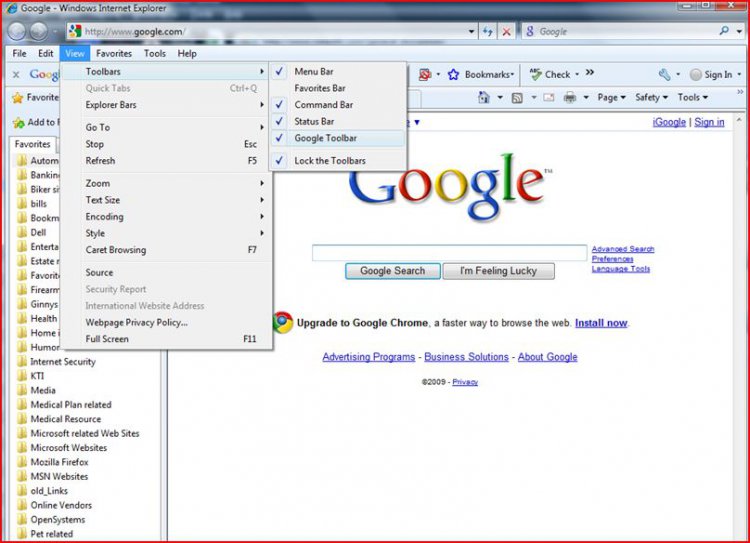The width and height of the screenshot is (750, 543).
Task: Switch to Favorites tab in sidebar
Action: point(32,144)
